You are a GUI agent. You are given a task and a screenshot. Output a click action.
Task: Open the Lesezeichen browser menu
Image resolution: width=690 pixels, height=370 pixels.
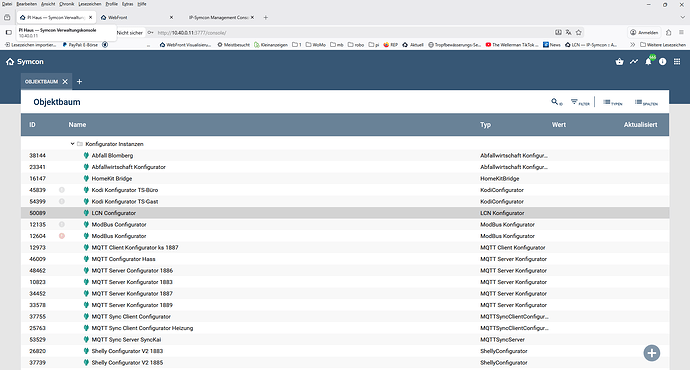point(90,4)
